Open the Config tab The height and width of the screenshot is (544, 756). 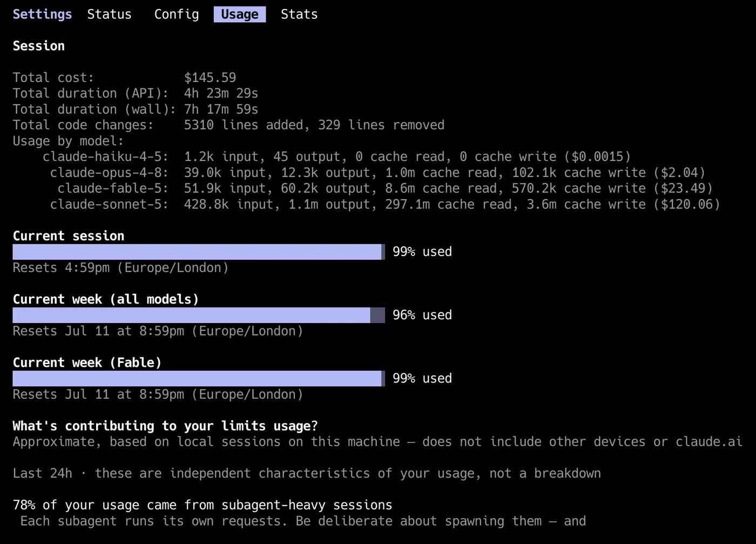click(177, 15)
